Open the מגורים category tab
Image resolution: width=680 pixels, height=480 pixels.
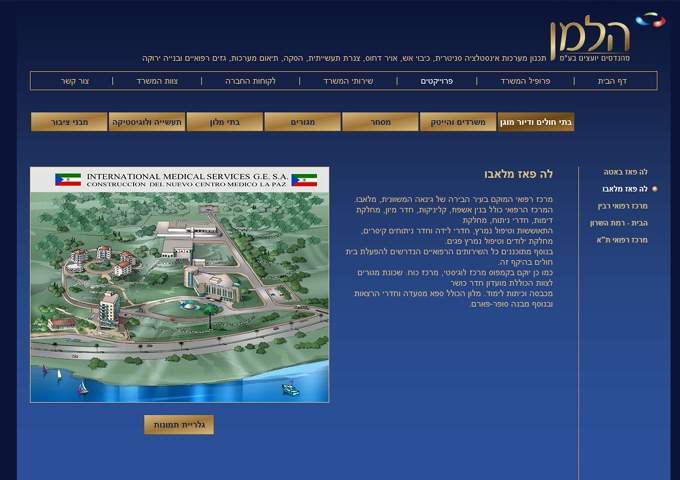[303, 122]
